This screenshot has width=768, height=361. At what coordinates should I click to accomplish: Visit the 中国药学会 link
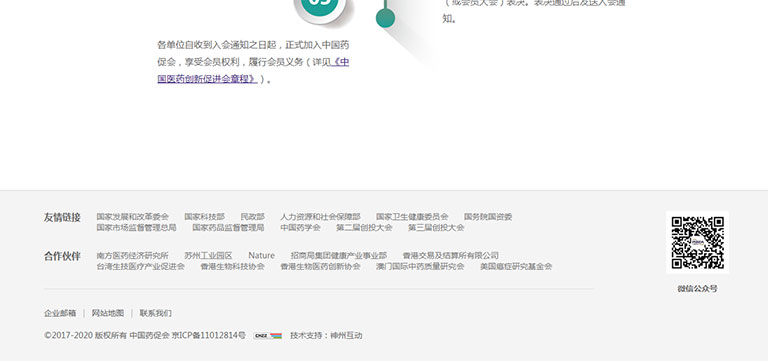click(x=300, y=228)
